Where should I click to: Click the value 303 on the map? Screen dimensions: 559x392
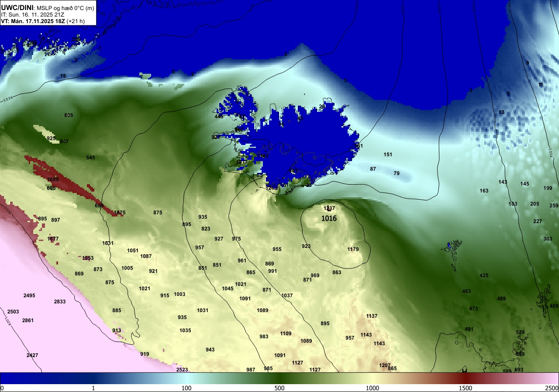coord(548,239)
